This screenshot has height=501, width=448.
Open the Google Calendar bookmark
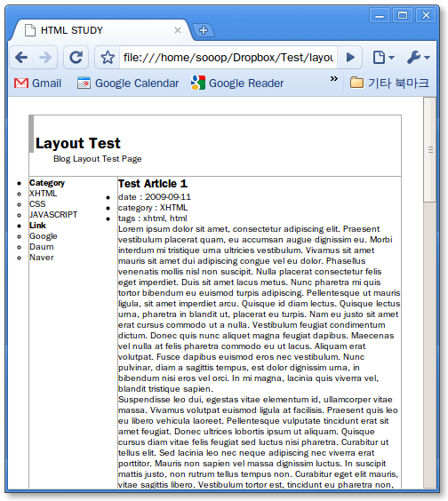128,83
